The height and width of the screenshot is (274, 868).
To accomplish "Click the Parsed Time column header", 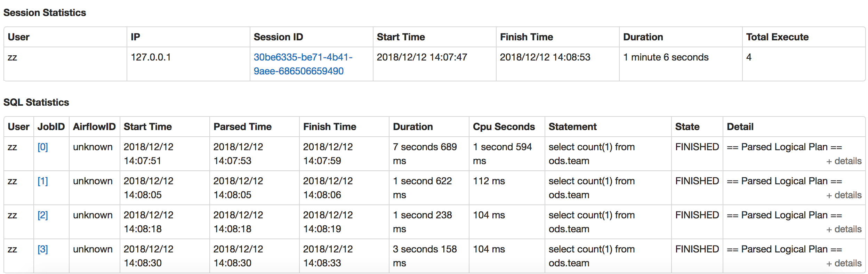I will click(242, 127).
